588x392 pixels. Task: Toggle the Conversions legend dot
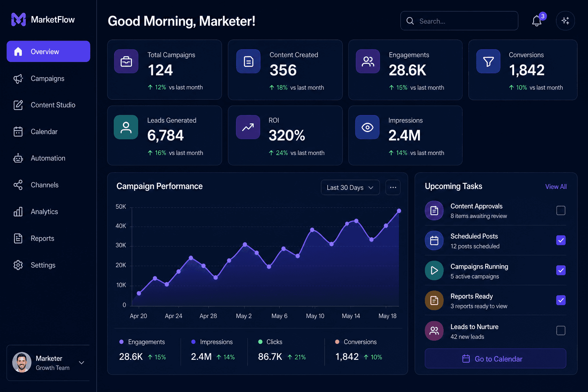coord(337,342)
